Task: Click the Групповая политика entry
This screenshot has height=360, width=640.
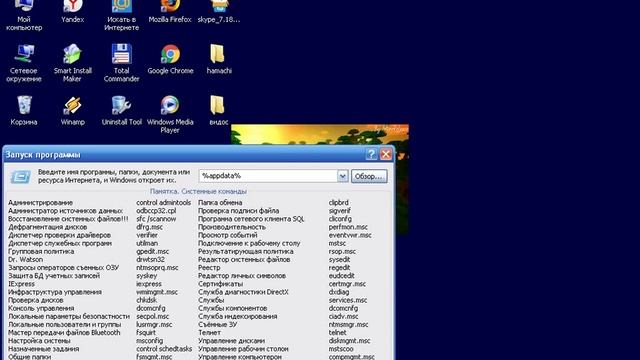Action: pyautogui.click(x=41, y=251)
